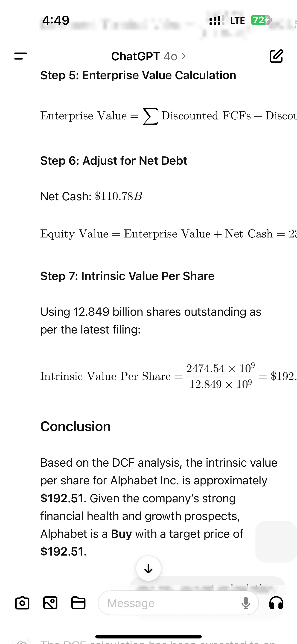Attach a file using the folder icon
297x644 pixels.
coord(79,603)
